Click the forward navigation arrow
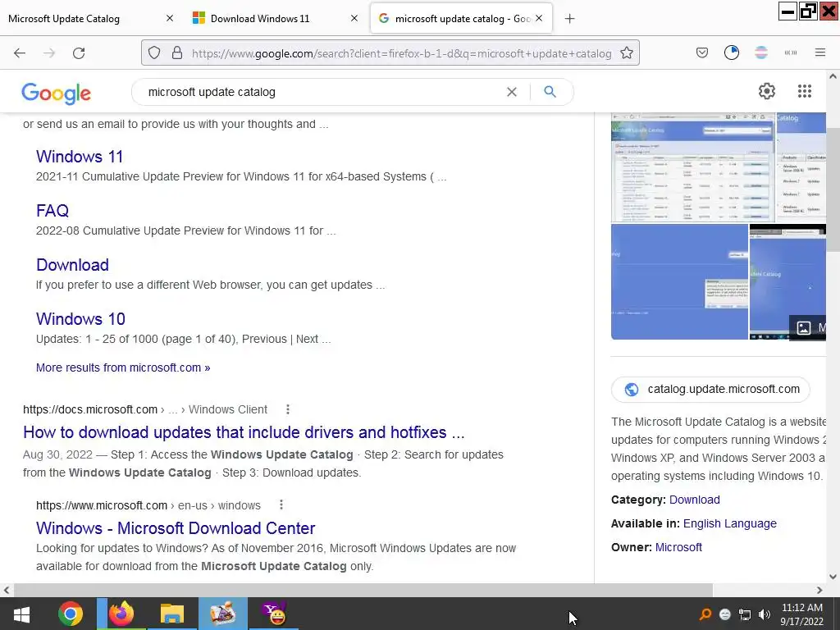 point(49,53)
